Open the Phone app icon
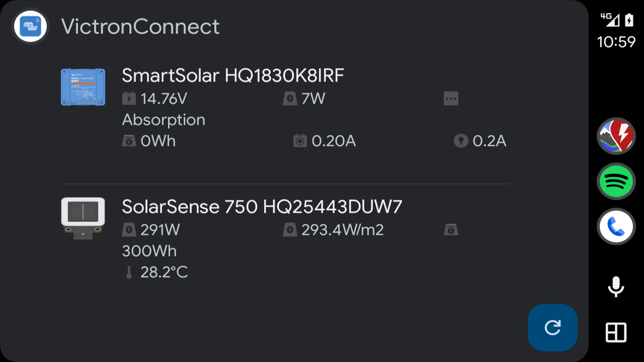644x362 pixels. [616, 226]
